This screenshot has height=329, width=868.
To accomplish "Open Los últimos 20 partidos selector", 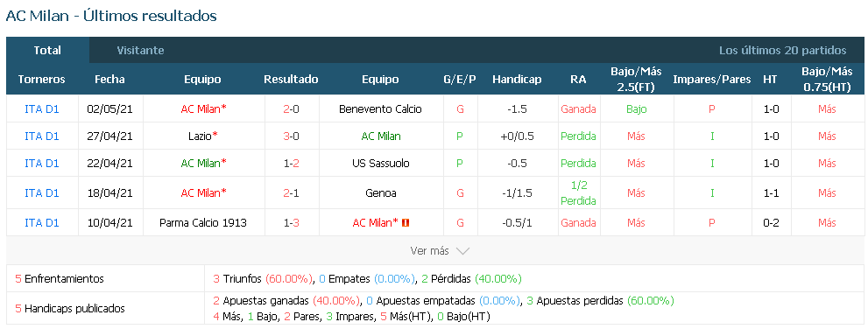I will pos(782,51).
